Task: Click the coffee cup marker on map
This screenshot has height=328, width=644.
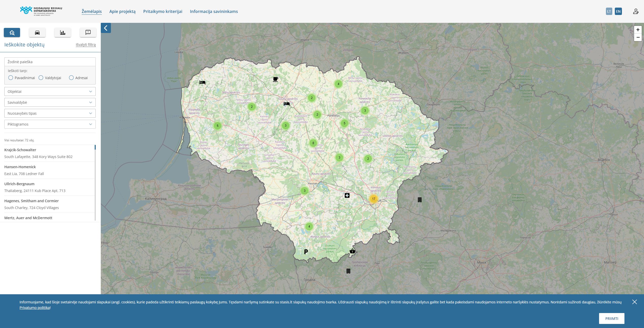Action: click(x=275, y=79)
